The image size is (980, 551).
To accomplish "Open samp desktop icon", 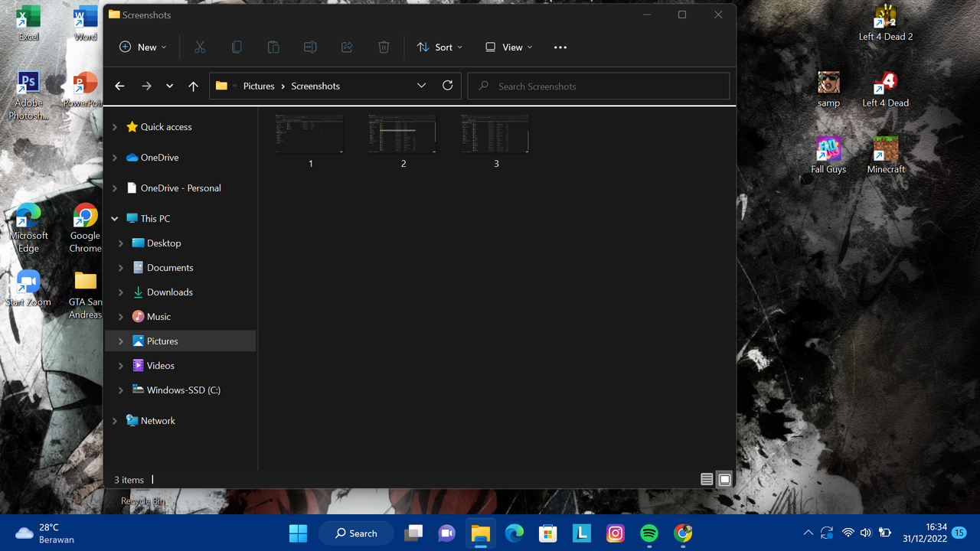I will 828,90.
